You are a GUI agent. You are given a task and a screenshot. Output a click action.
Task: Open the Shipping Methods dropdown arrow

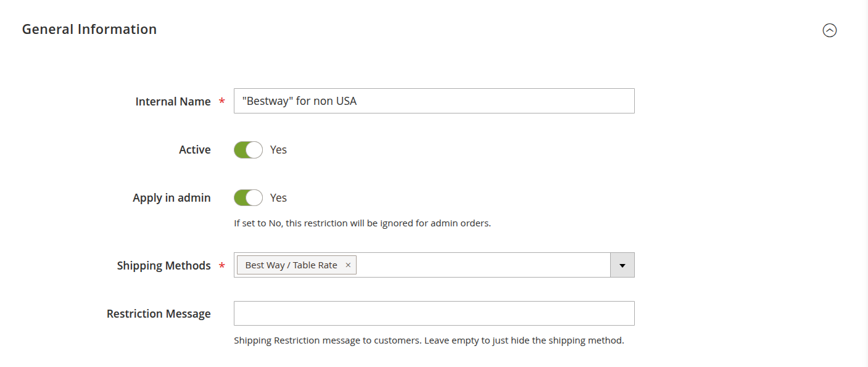pos(622,265)
